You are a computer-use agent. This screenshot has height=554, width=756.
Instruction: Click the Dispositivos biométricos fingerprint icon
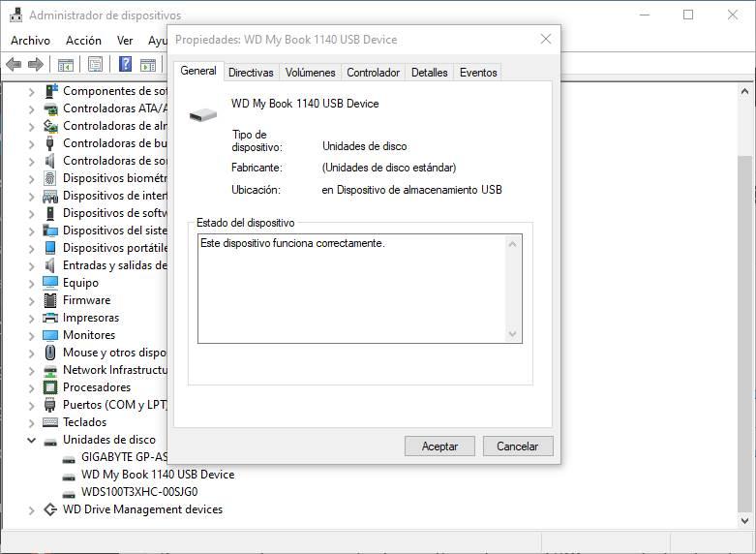[x=50, y=178]
